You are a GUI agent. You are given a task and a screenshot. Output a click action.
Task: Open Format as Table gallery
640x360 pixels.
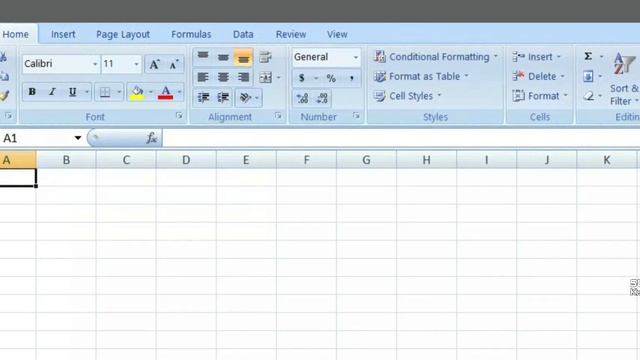point(421,76)
